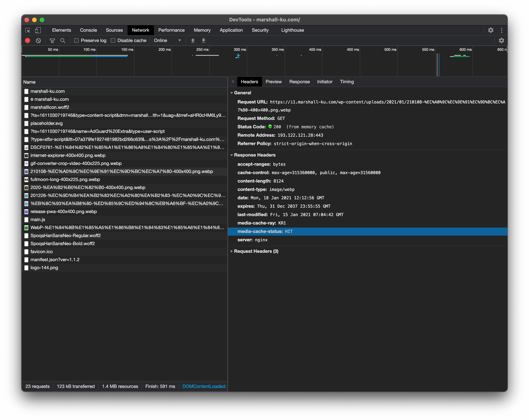This screenshot has width=529, height=420.
Task: Toggle the device toolbar icon
Action: pos(38,30)
